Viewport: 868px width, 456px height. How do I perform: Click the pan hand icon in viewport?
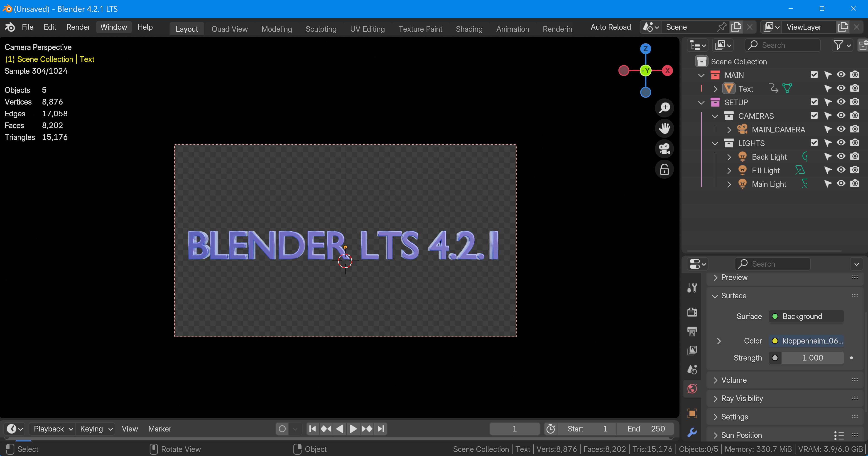(664, 128)
